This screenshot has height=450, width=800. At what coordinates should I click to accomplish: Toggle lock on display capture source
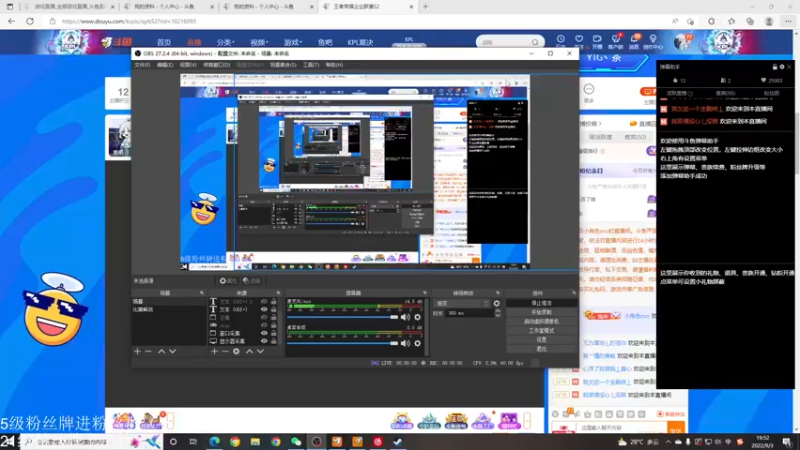(x=273, y=341)
